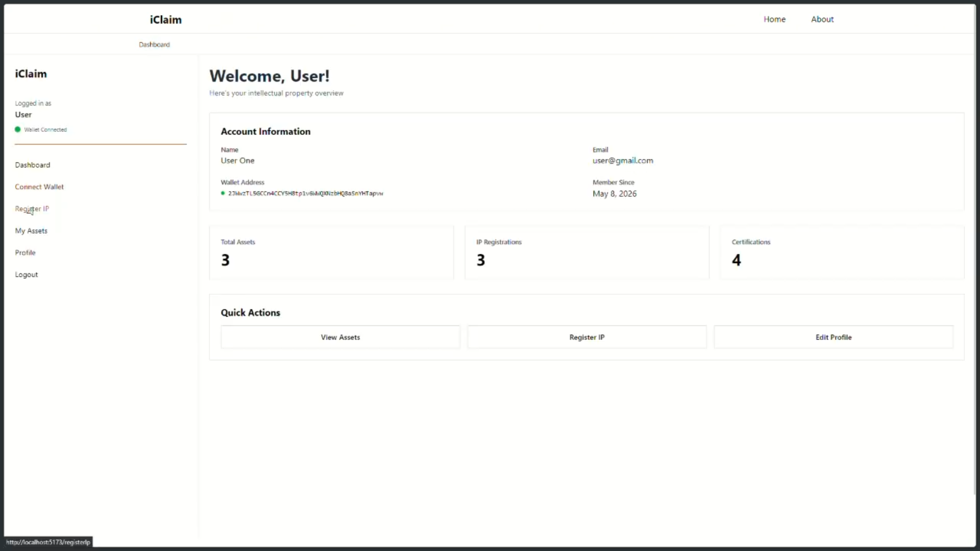Click the green dot beside wallet address
Viewport: 980px width, 551px height.
223,193
